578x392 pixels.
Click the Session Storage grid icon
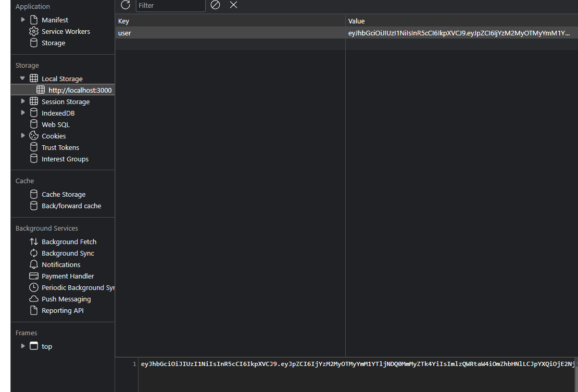tap(33, 102)
